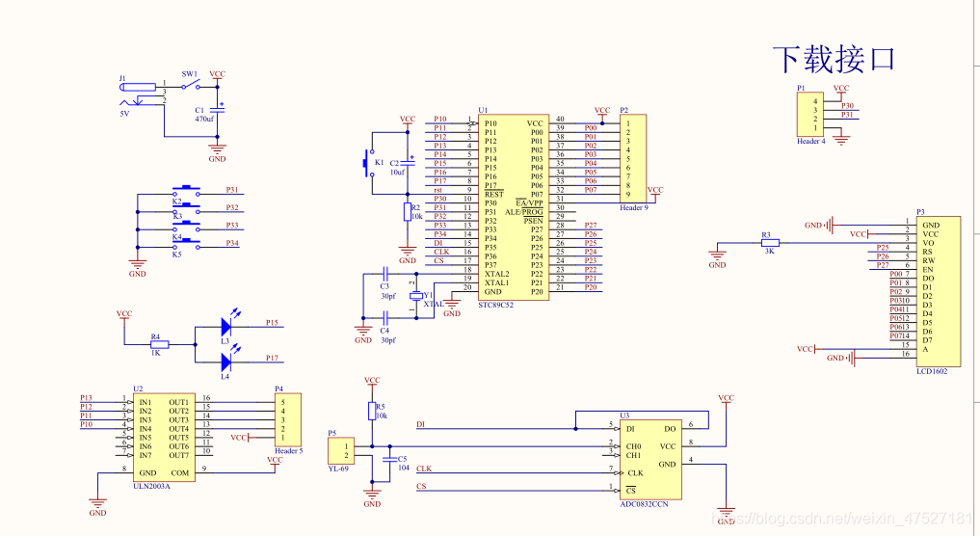Select the LED L4 symbol
This screenshot has width=980, height=536.
coord(230,359)
